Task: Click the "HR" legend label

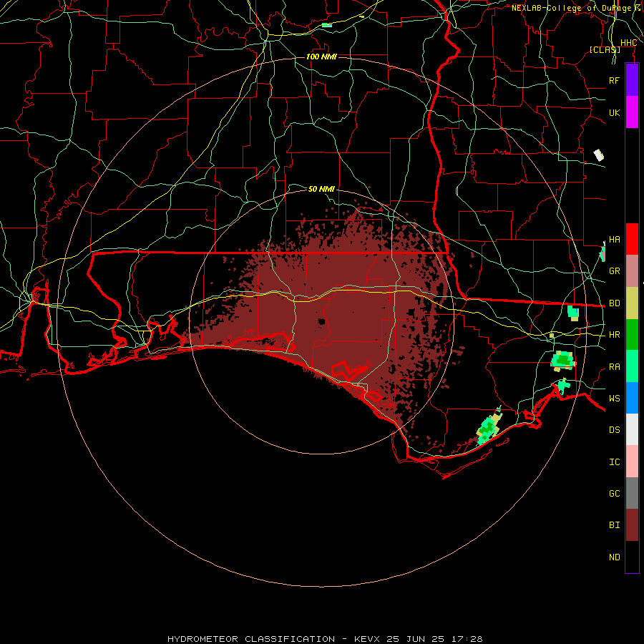Action: [614, 335]
